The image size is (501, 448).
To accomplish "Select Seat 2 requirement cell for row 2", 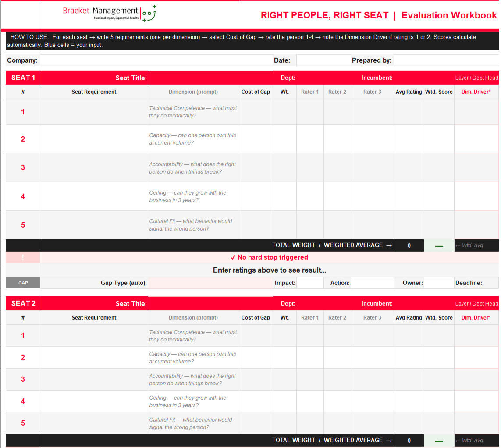I will click(94, 358).
